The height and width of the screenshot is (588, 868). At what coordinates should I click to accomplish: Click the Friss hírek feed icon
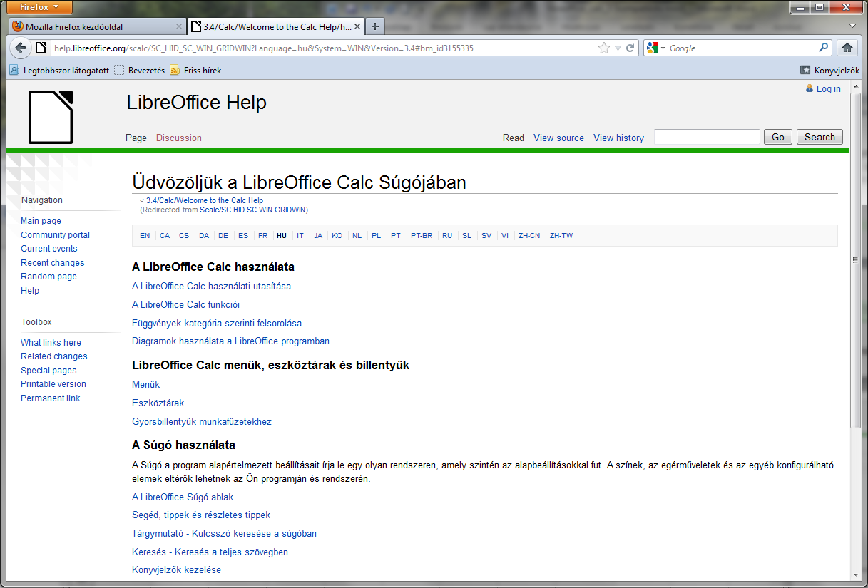(x=174, y=71)
